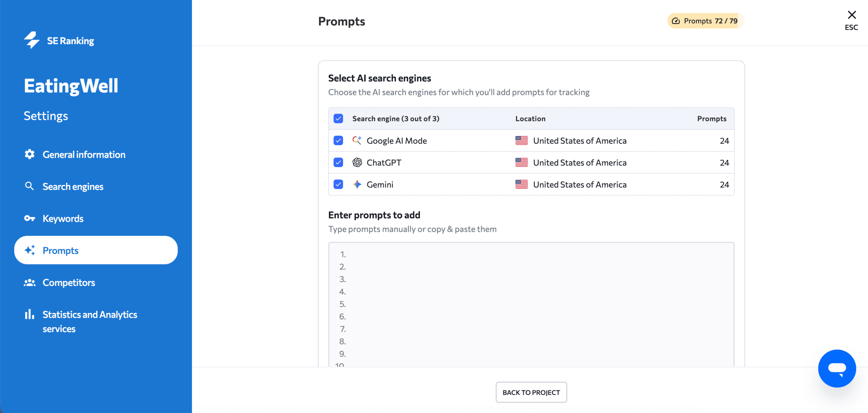Click the magnifier icon next to Search engines
The height and width of the screenshot is (413, 868).
point(29,186)
